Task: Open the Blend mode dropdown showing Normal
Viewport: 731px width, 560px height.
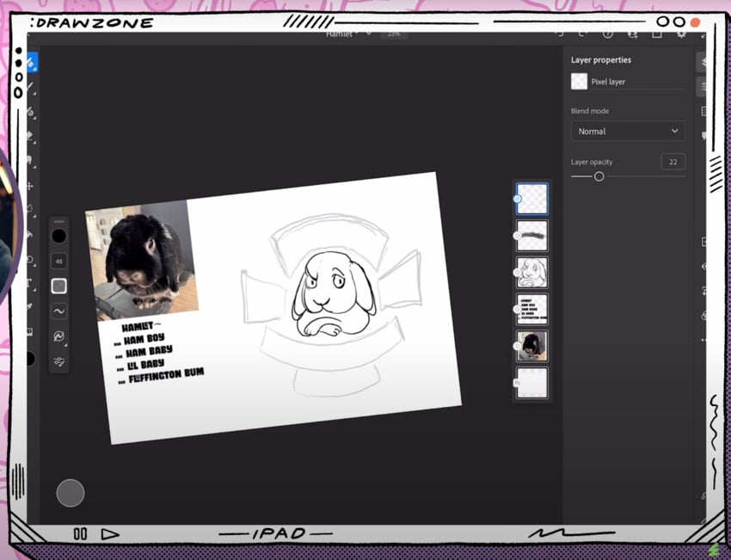Action: pyautogui.click(x=628, y=131)
